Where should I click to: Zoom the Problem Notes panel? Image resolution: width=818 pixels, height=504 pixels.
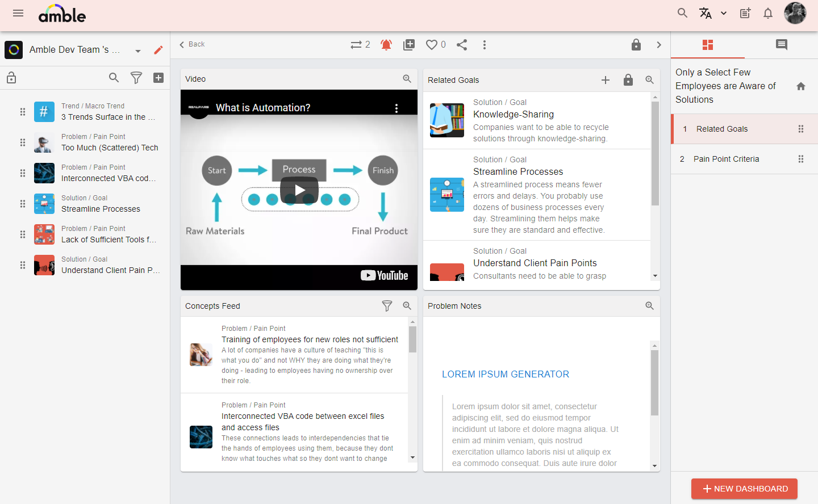650,306
